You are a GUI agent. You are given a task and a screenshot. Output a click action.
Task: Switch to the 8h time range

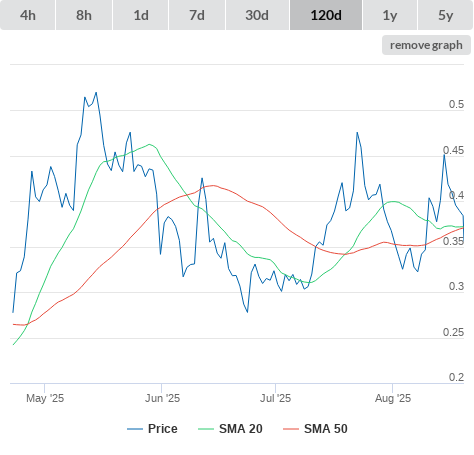84,15
